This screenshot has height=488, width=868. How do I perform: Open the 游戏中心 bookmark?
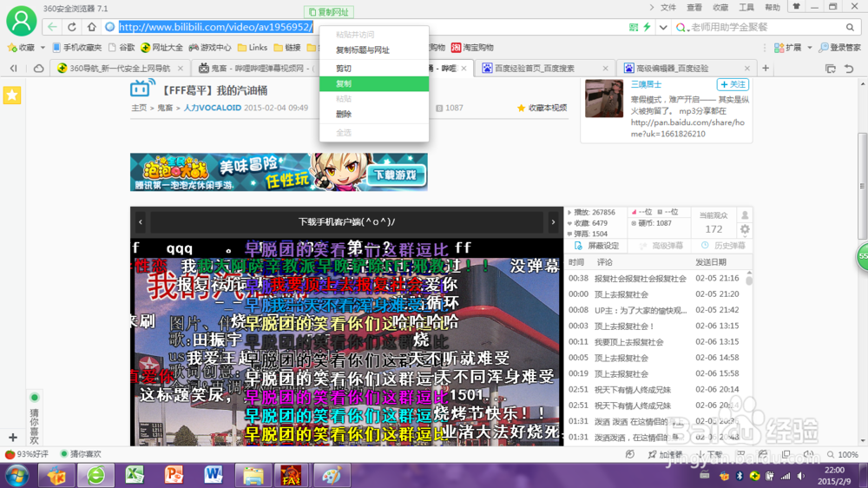(x=210, y=48)
